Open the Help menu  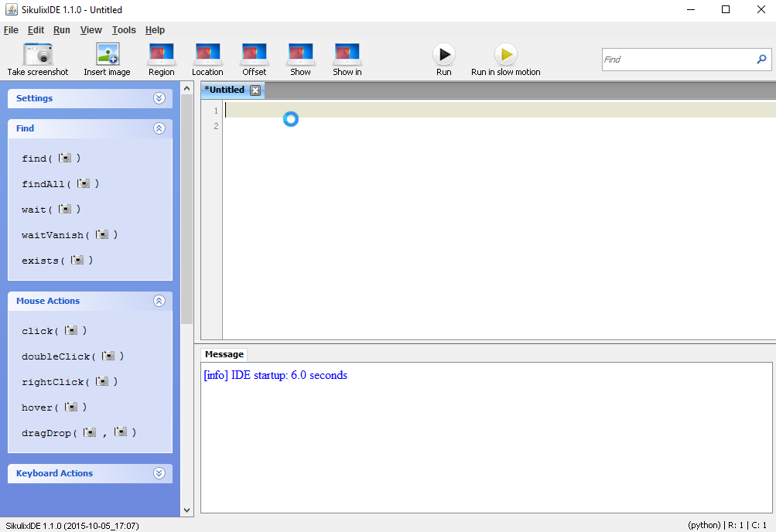155,30
